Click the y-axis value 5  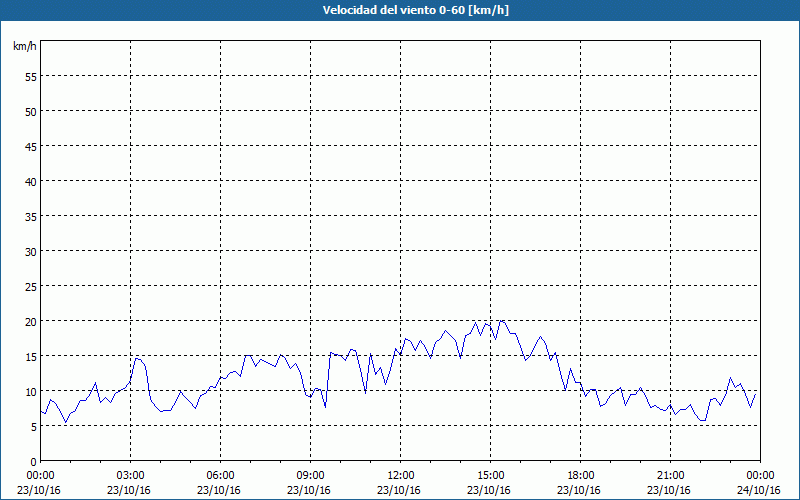click(x=34, y=427)
